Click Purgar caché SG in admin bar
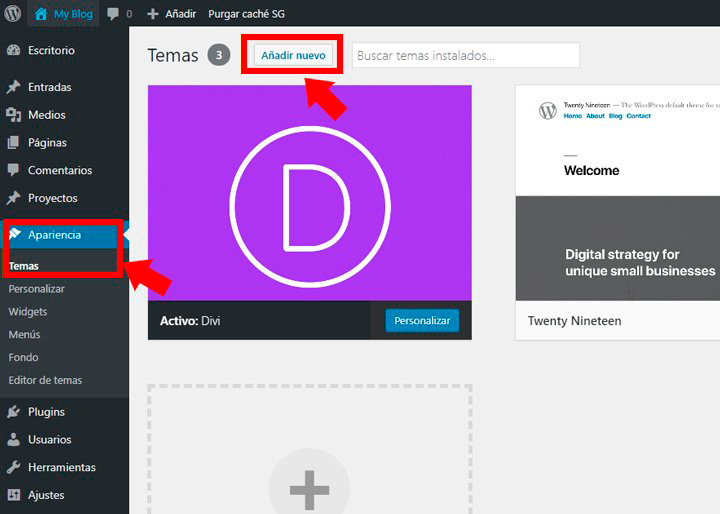 click(246, 14)
